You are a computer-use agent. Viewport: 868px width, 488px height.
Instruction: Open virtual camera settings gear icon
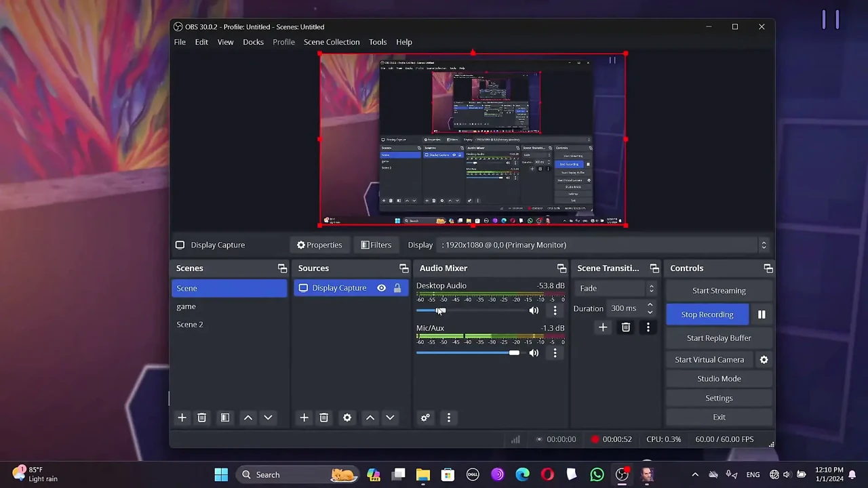(x=764, y=360)
